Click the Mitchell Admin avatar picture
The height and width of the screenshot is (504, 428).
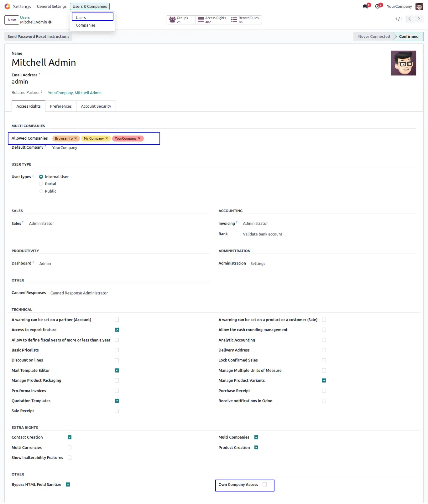404,63
